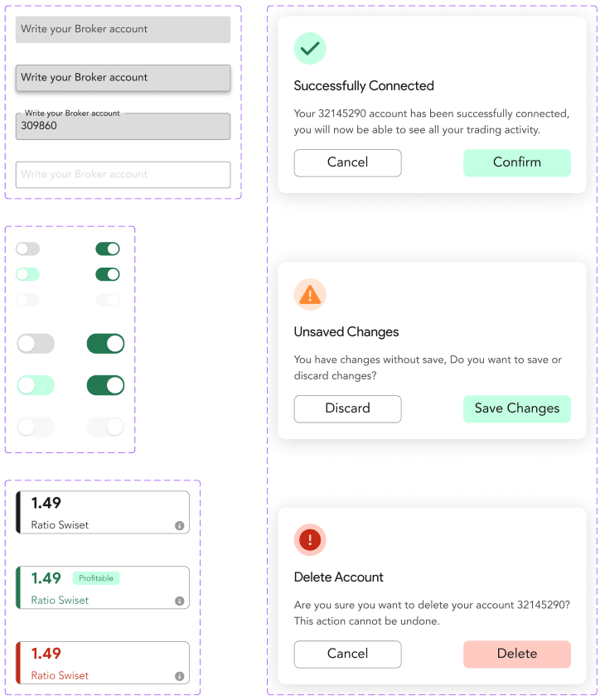Toggle the large mint-green switch

tap(36, 385)
